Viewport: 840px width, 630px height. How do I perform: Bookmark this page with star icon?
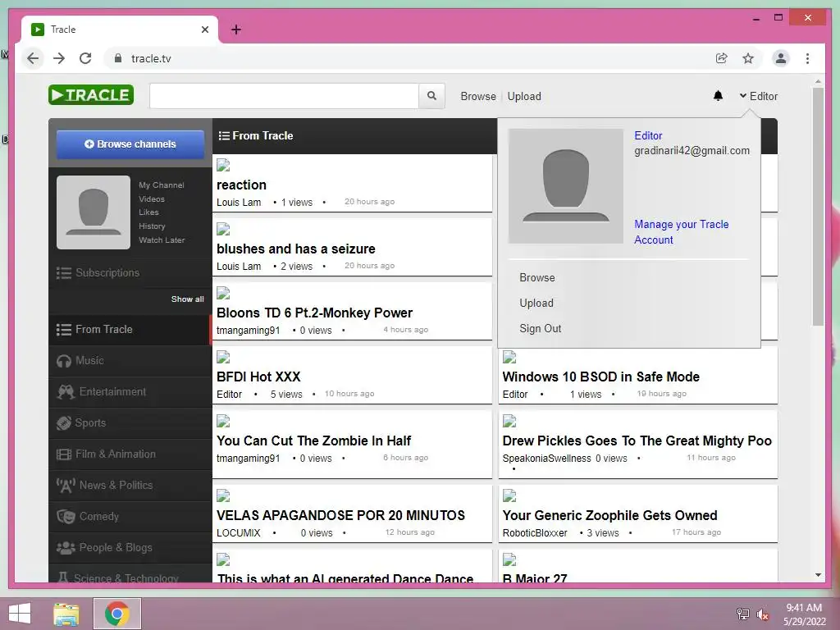coord(748,58)
